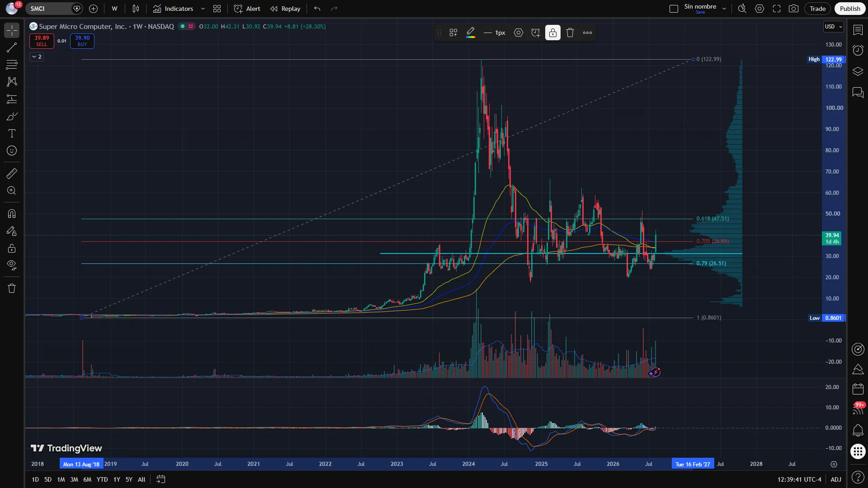
Task: Take a chart snapshot with camera icon
Action: (x=793, y=9)
